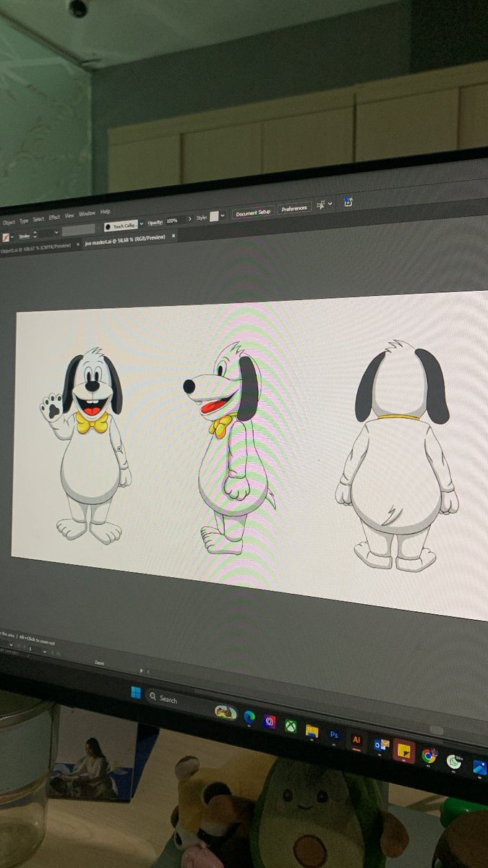The width and height of the screenshot is (488, 868).
Task: Open Outlook from the taskbar
Action: [380, 744]
